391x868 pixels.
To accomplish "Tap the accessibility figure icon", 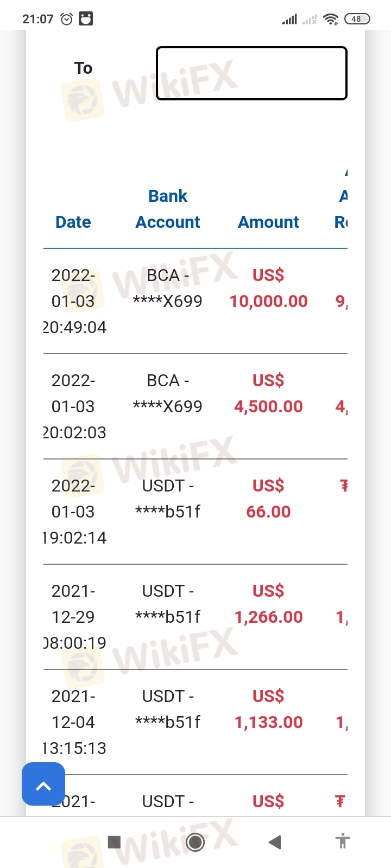I will pos(342,842).
